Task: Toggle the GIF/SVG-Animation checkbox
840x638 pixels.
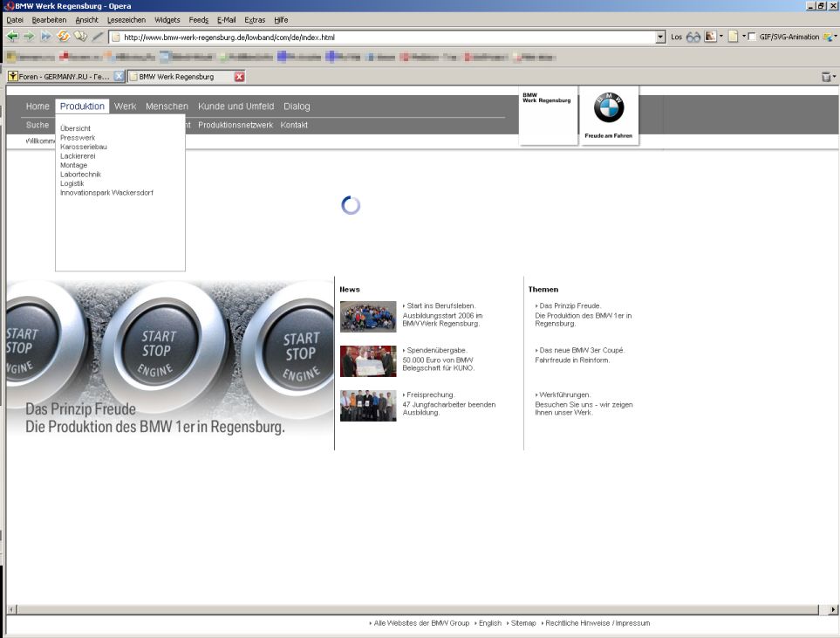Action: (x=752, y=37)
